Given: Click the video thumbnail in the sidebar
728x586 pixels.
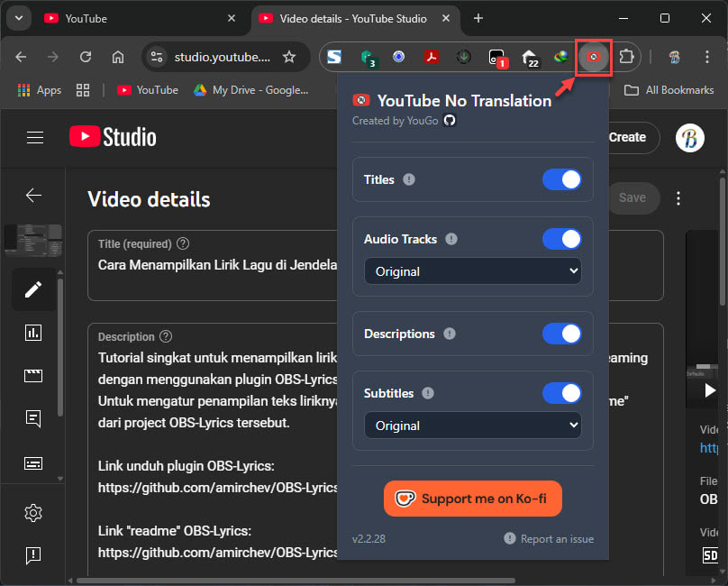Looking at the screenshot, I should click(x=33, y=240).
